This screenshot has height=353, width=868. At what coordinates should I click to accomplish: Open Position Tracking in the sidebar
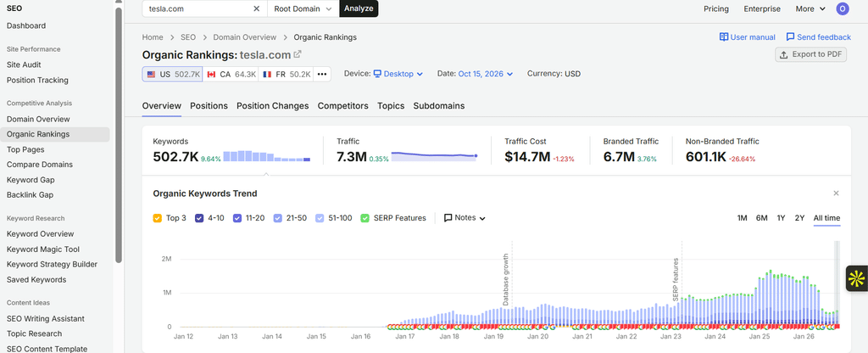[x=37, y=81]
